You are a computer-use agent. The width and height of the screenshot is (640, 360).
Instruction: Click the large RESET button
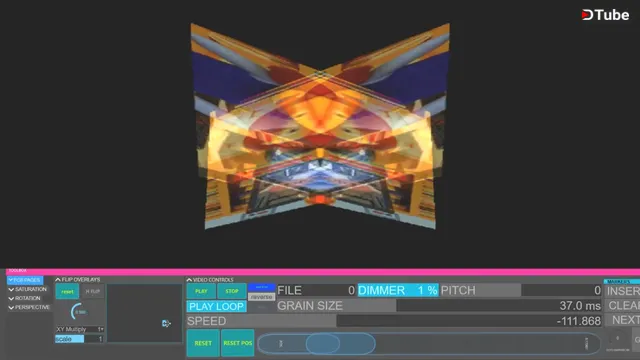point(203,343)
